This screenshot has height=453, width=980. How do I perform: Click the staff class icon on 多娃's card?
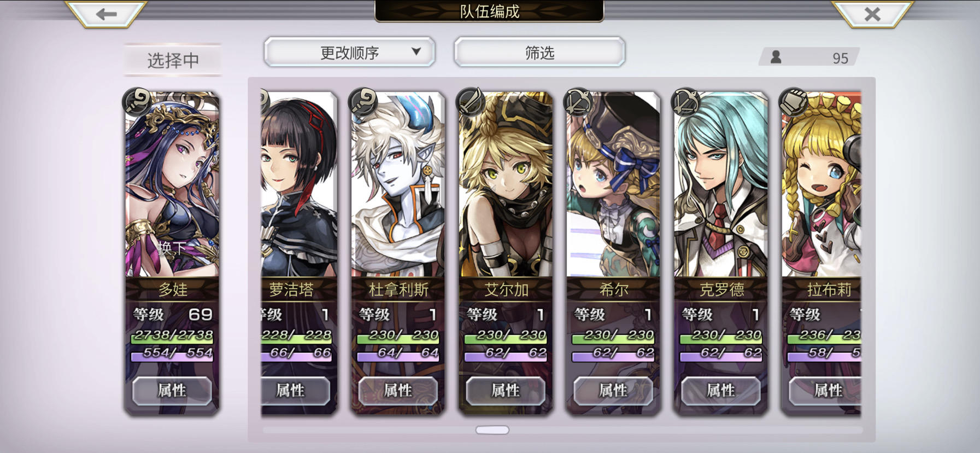[x=138, y=101]
